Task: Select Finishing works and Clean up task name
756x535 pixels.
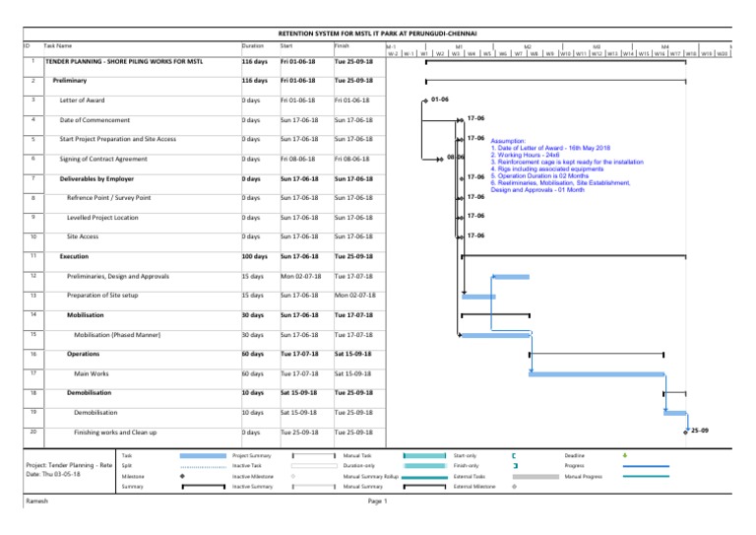Action: (x=115, y=433)
